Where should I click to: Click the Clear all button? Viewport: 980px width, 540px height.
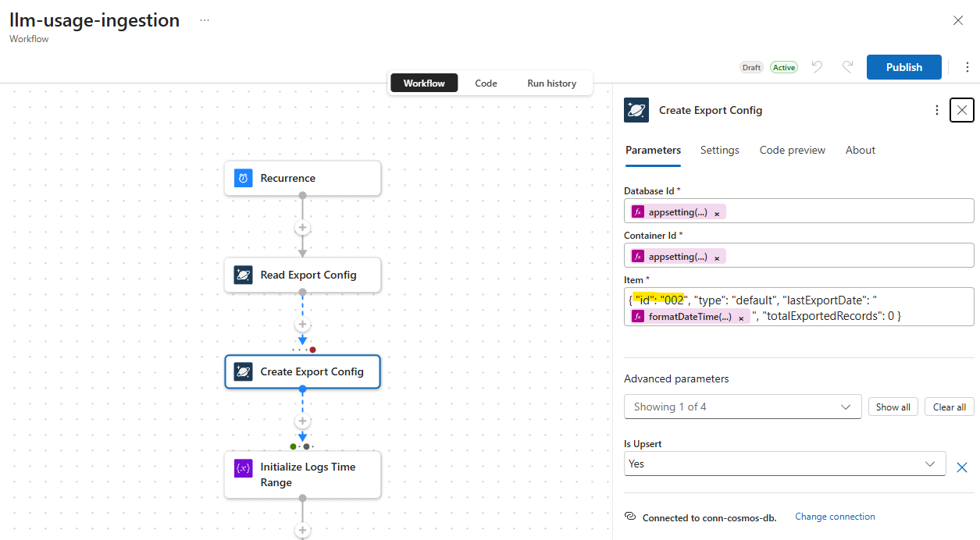click(950, 407)
